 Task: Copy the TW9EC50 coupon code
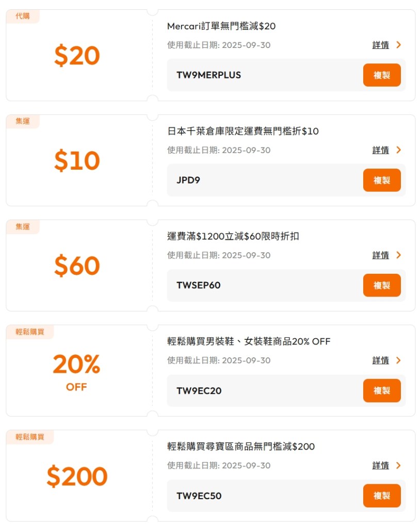pos(382,496)
